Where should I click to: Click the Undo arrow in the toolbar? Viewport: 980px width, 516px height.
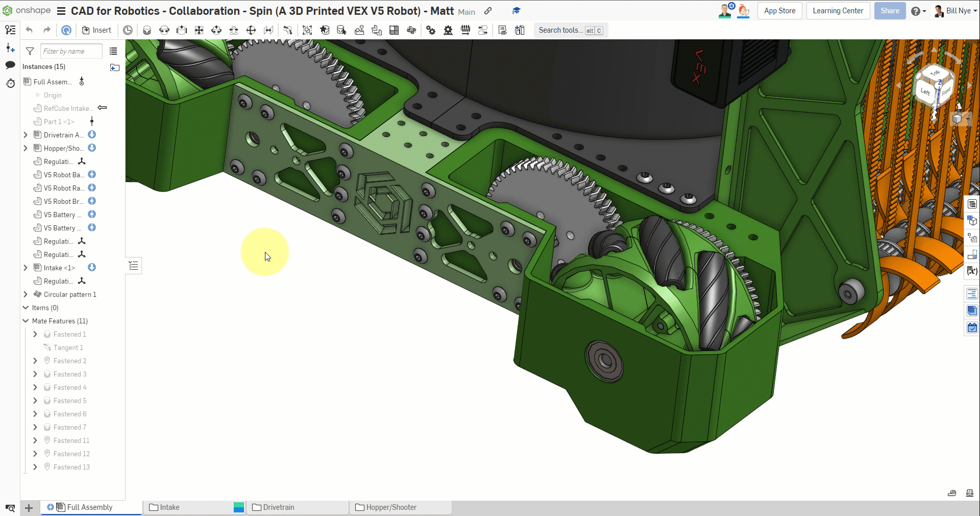[29, 30]
